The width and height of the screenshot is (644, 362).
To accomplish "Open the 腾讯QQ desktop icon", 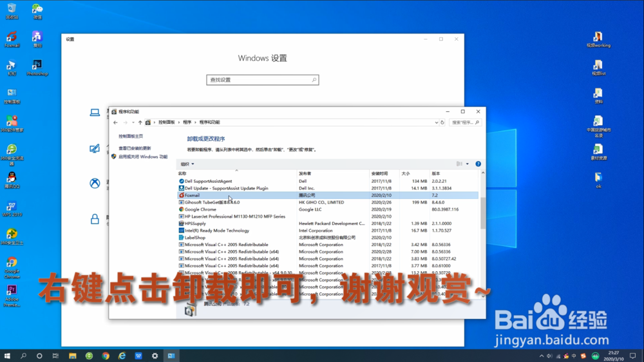I will click(x=12, y=180).
